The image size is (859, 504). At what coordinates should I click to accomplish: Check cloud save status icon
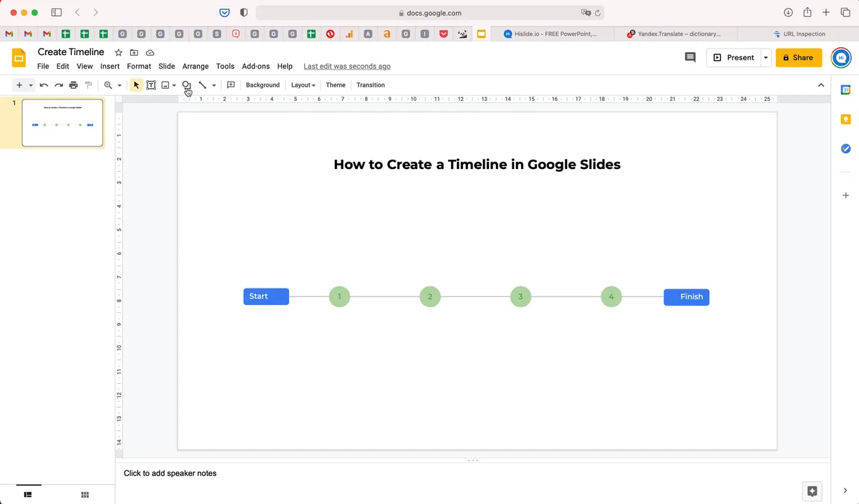click(x=150, y=53)
